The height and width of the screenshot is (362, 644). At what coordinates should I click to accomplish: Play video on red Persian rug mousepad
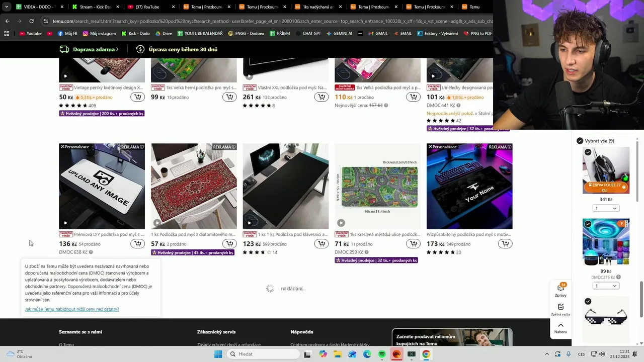click(157, 223)
